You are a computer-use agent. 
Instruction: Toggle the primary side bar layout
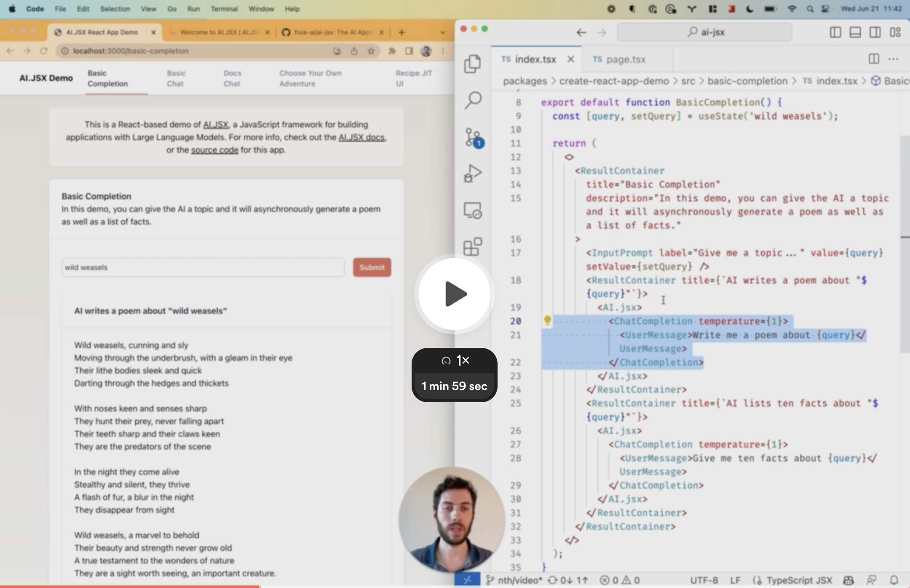[x=835, y=32]
